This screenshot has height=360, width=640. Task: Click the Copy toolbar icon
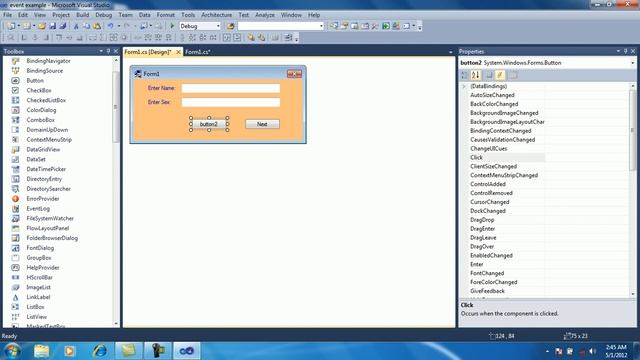87,26
